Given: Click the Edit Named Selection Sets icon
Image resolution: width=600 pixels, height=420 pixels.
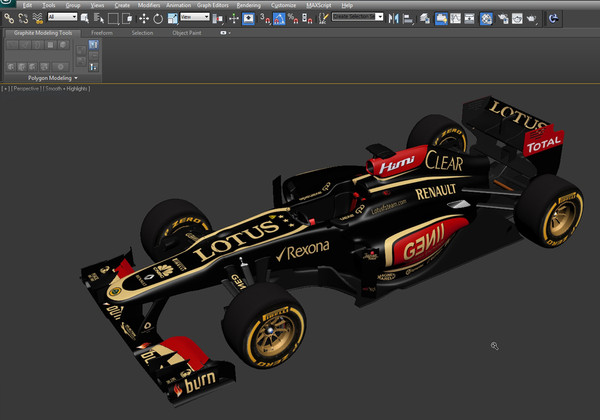Looking at the screenshot, I should coord(324,18).
